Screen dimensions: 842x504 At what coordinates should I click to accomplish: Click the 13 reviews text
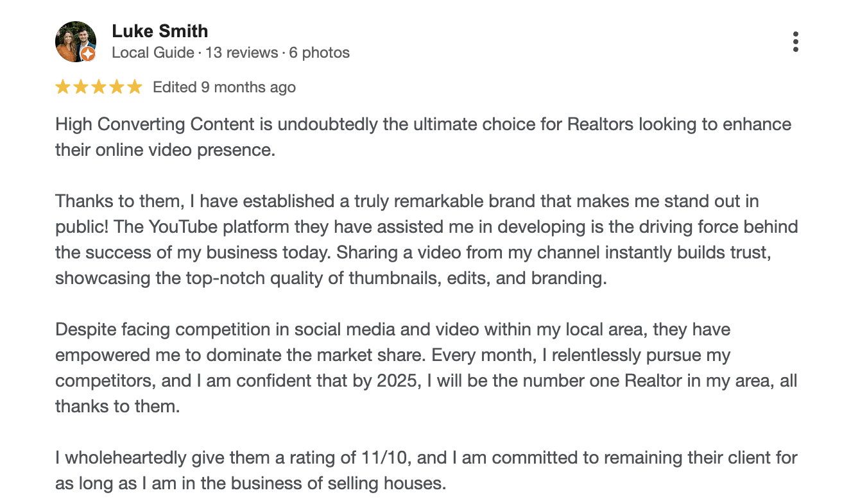coord(241,53)
